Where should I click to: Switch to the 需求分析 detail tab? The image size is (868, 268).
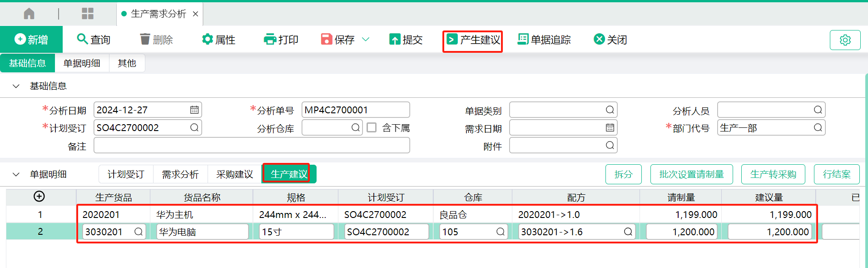tap(180, 174)
